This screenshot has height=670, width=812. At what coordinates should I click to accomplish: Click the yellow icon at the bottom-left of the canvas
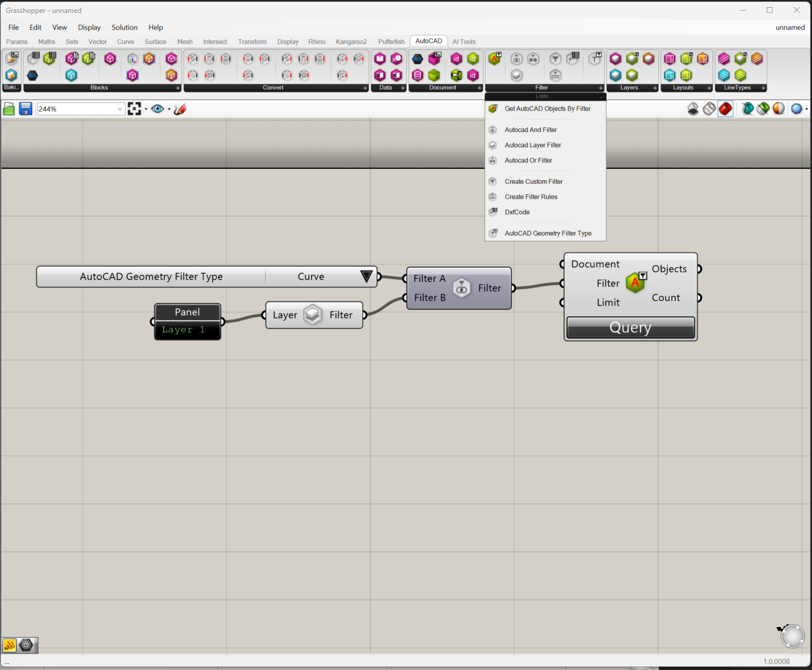(9, 645)
